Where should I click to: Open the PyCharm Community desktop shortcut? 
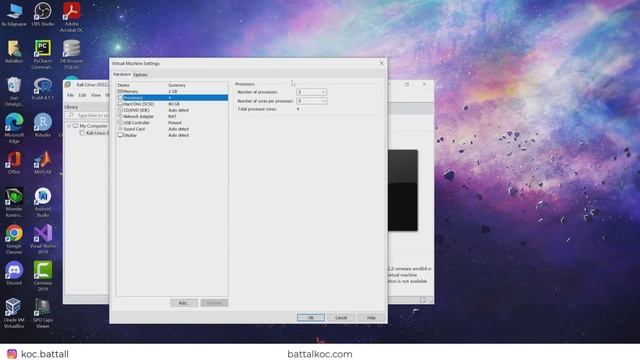tap(42, 54)
